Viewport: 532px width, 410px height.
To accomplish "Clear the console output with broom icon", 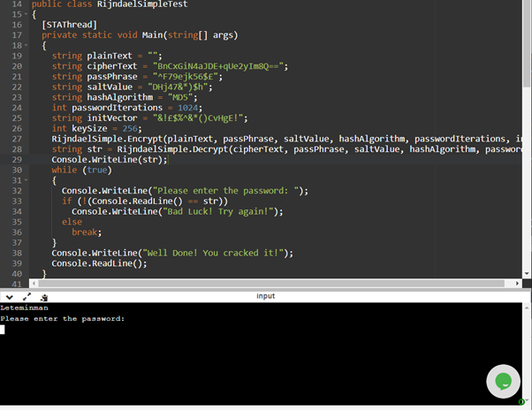I will click(44, 298).
